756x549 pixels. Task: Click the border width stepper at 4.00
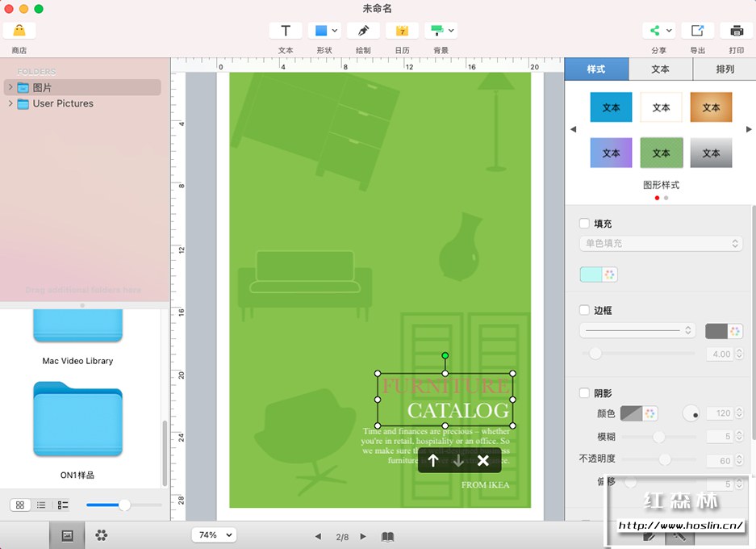[739, 354]
